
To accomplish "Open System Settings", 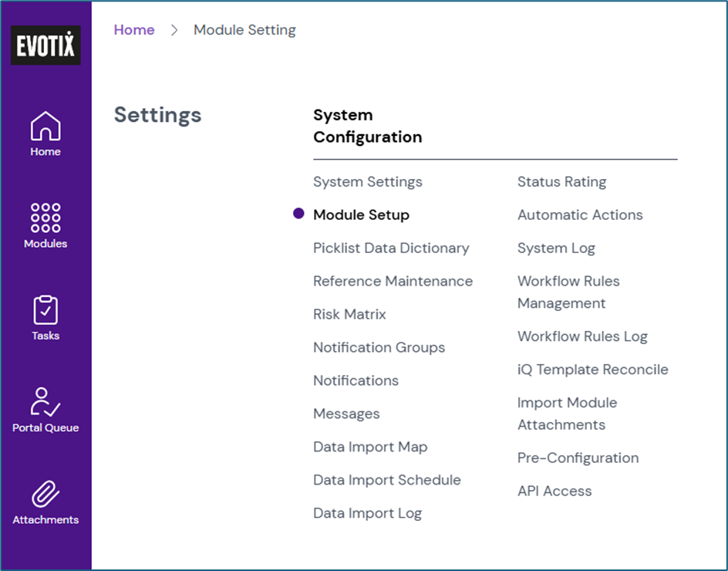I will (367, 182).
